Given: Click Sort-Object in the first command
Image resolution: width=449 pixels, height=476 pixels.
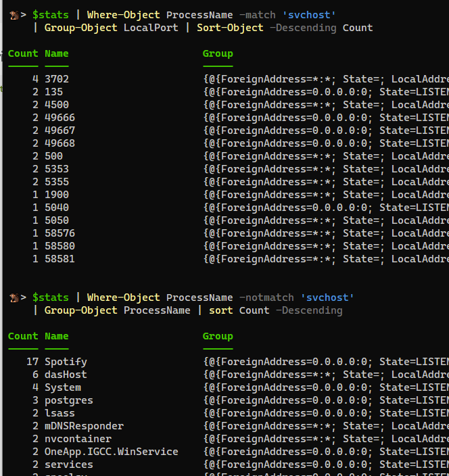Looking at the screenshot, I should pyautogui.click(x=230, y=28).
